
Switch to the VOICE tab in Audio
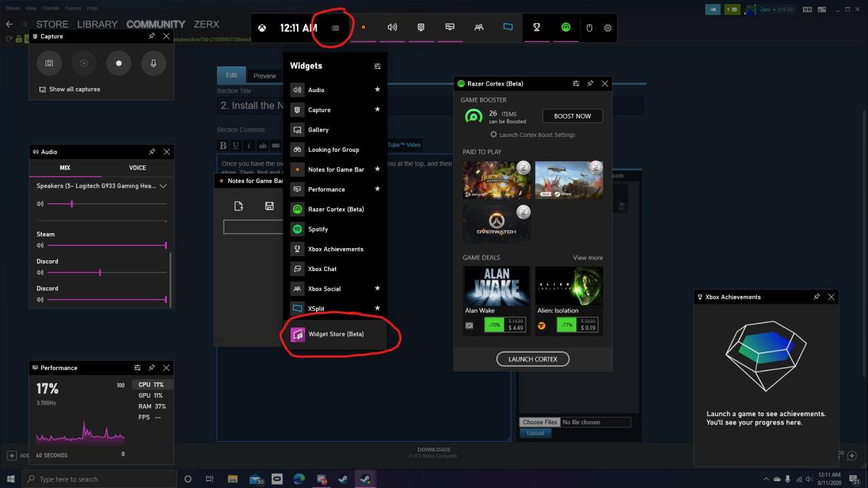click(138, 167)
